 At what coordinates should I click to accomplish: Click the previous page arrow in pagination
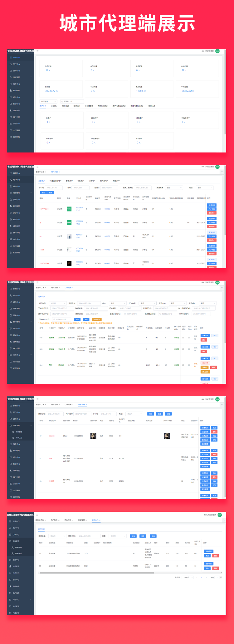pos(197,577)
